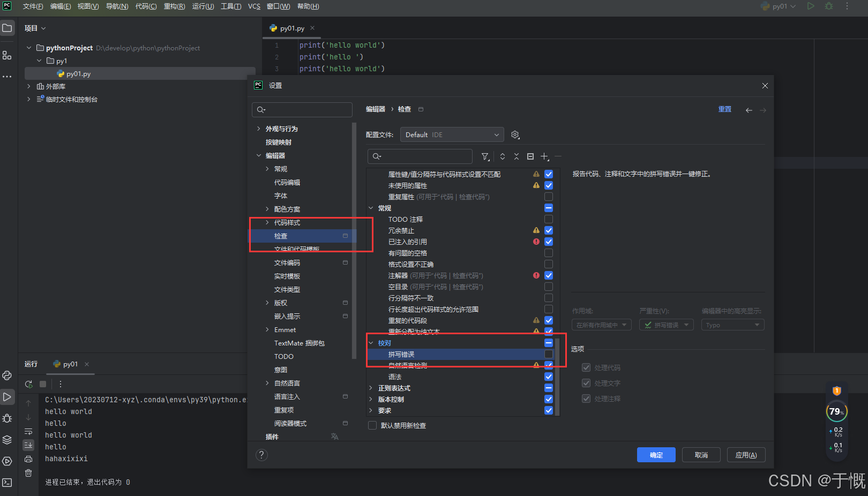Expand the 代码样式 settings node

267,222
